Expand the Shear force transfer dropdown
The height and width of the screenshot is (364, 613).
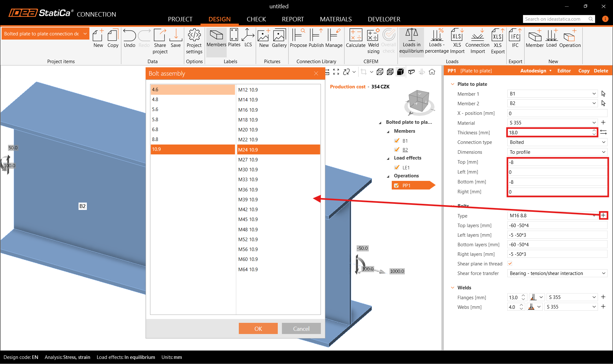pos(557,273)
